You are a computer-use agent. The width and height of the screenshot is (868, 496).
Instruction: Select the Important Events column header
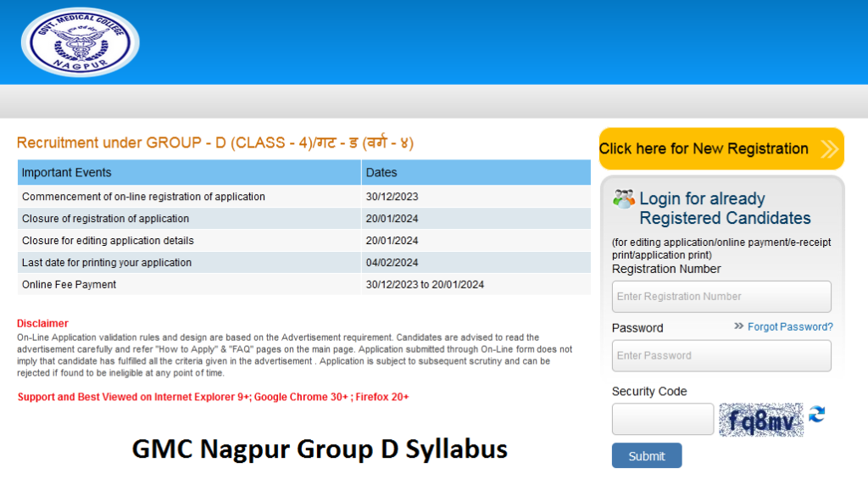[x=189, y=172]
